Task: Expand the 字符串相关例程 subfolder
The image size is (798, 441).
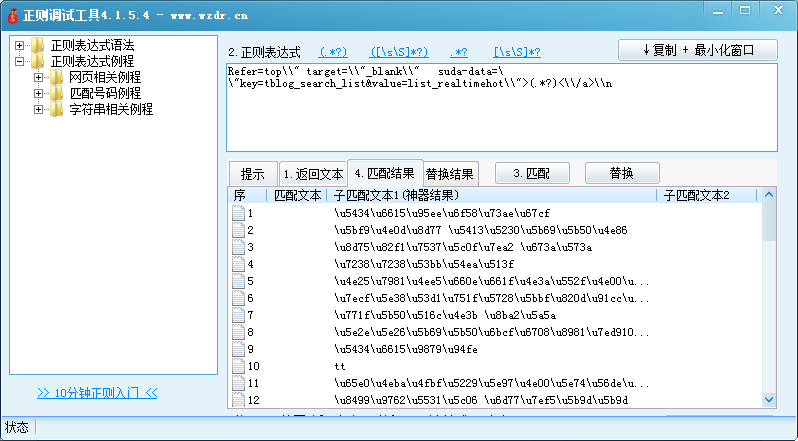Action: tap(39, 110)
